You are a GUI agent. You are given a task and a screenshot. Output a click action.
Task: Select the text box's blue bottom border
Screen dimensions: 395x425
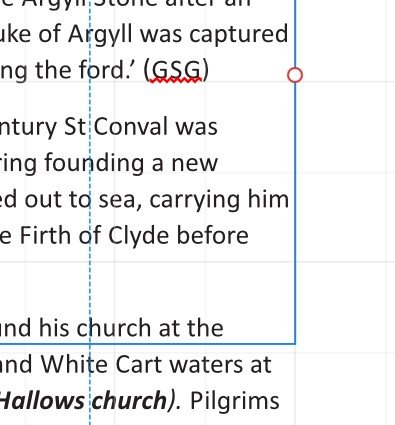pyautogui.click(x=147, y=343)
